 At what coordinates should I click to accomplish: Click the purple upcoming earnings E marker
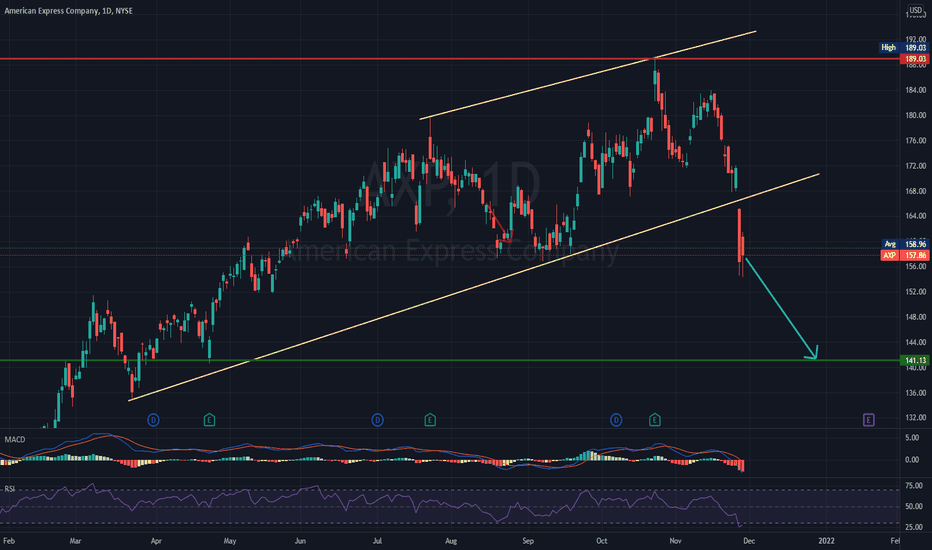[868, 420]
